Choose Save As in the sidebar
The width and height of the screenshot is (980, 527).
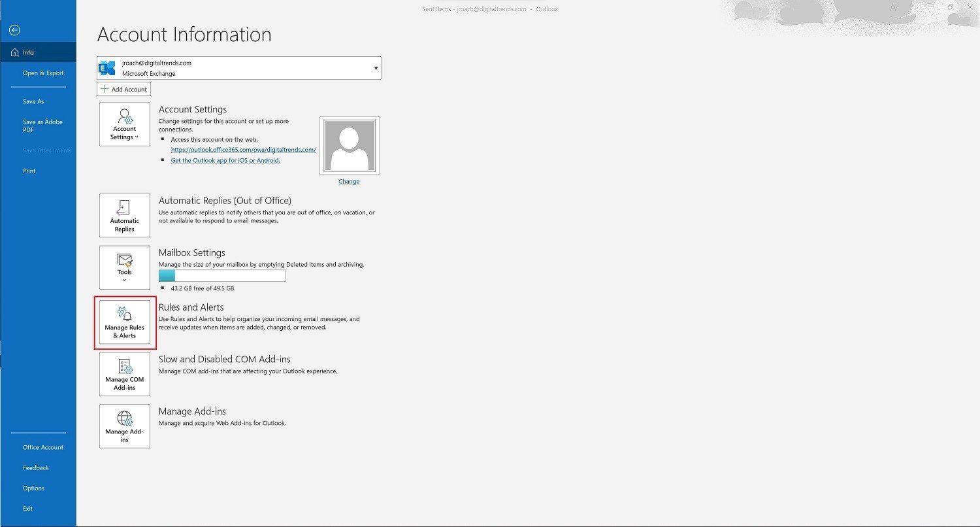[x=33, y=101]
